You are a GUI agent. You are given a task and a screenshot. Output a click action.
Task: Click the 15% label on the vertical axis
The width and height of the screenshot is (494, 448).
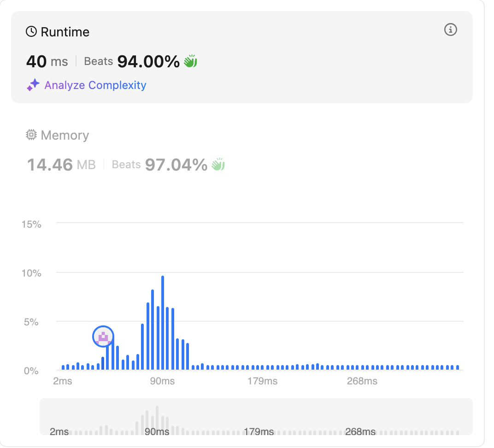pyautogui.click(x=31, y=224)
